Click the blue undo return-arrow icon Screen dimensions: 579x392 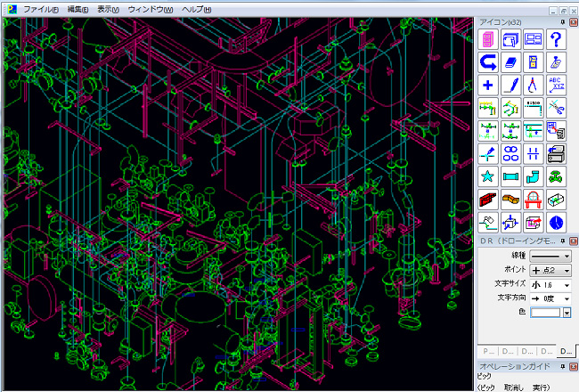(x=488, y=62)
